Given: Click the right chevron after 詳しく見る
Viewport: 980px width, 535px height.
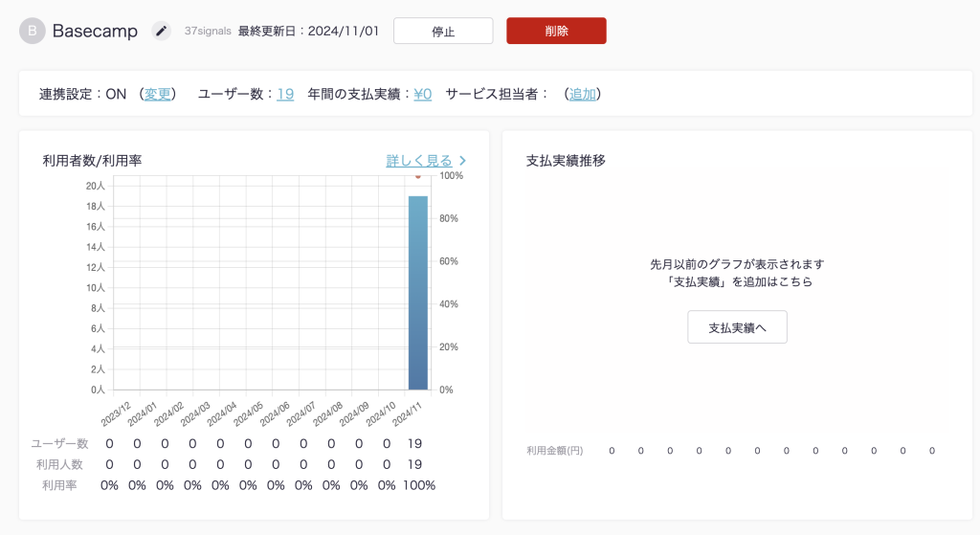Looking at the screenshot, I should 463,161.
